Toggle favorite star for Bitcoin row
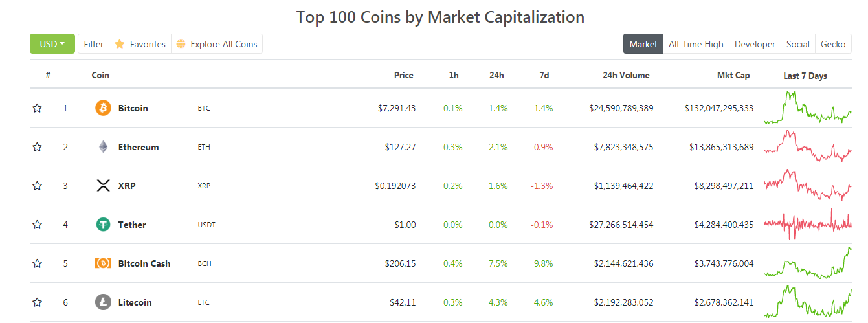 [37, 108]
